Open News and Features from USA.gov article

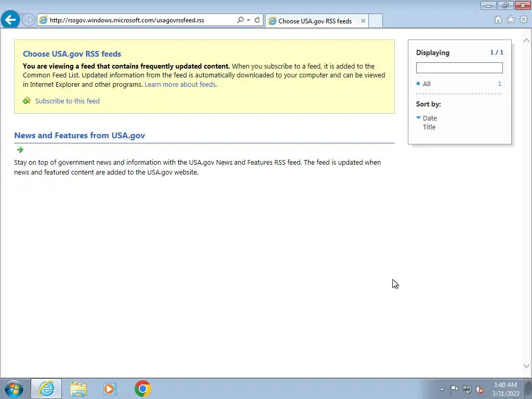[x=79, y=136]
